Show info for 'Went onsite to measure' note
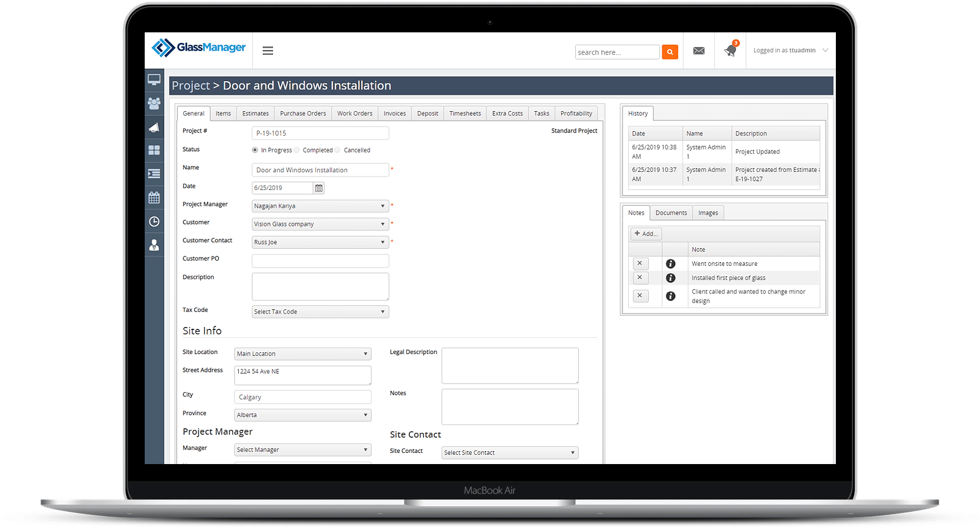 pos(671,264)
